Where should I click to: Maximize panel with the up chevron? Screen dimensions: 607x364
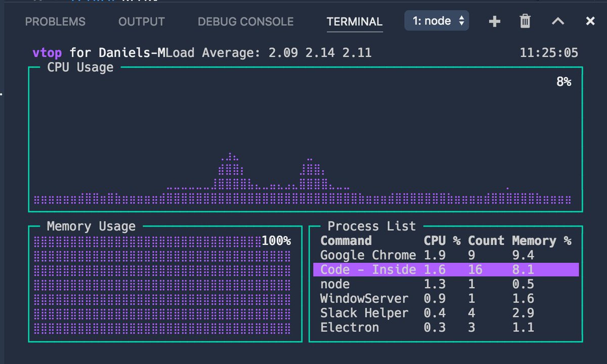coord(558,21)
